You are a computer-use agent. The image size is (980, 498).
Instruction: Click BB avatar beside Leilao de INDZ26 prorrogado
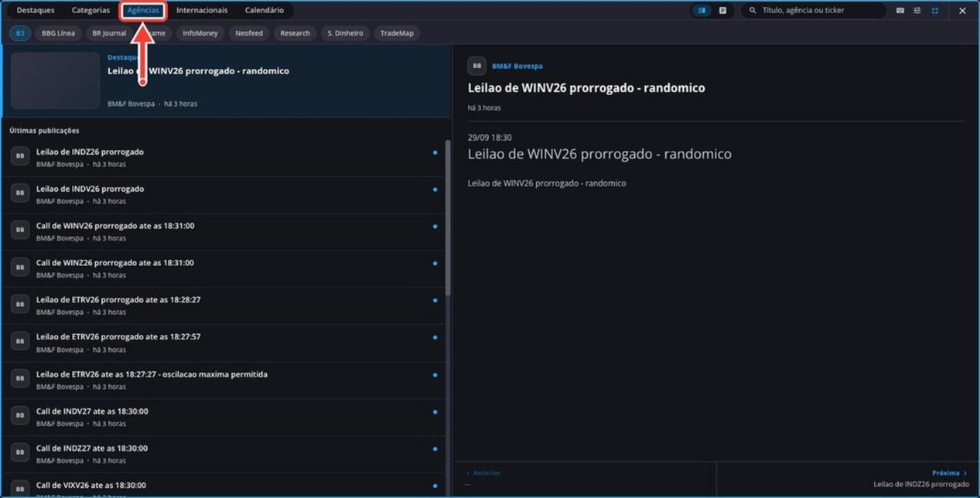20,156
